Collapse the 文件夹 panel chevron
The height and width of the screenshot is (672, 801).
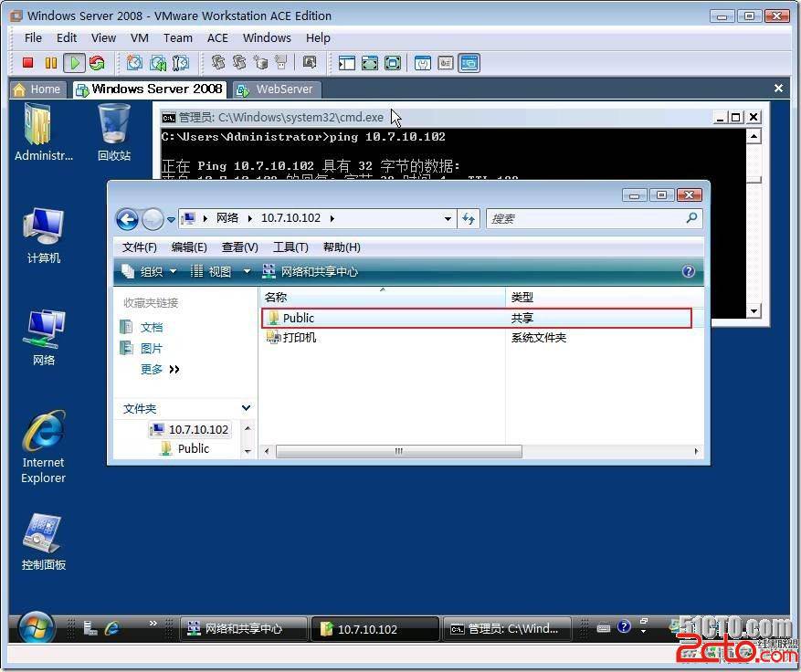(x=246, y=408)
